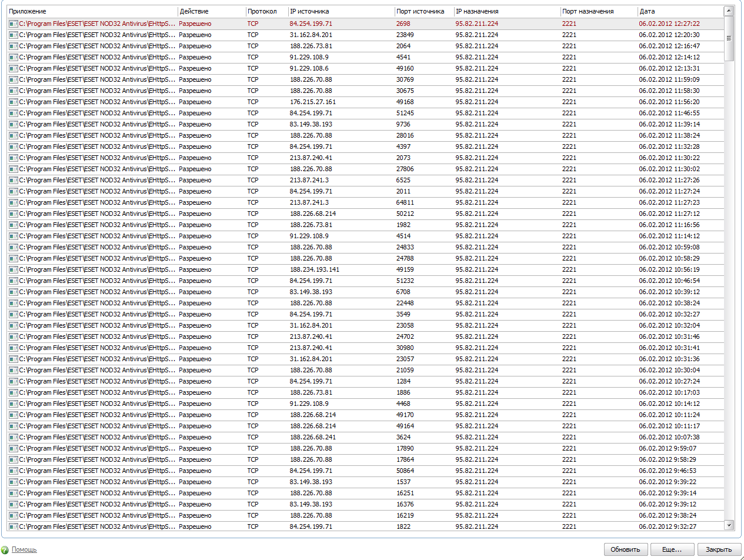Sort by the Порт назначения column header

(599, 11)
